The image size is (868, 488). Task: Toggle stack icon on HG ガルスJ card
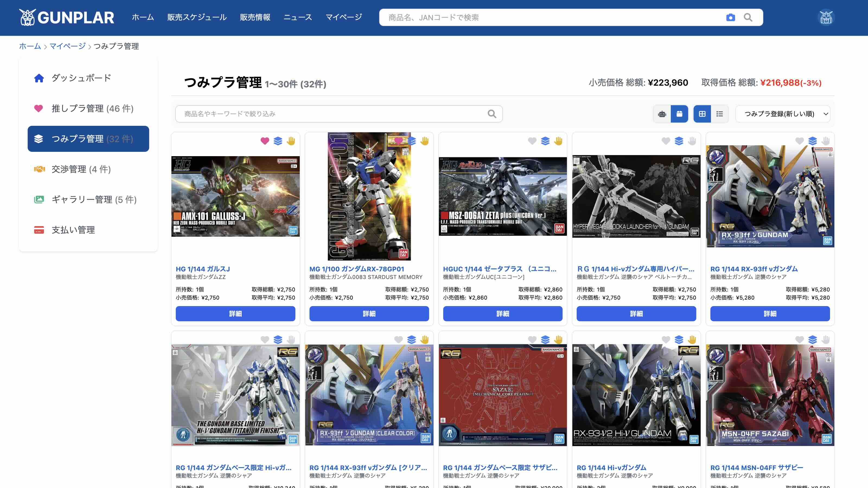(x=278, y=141)
